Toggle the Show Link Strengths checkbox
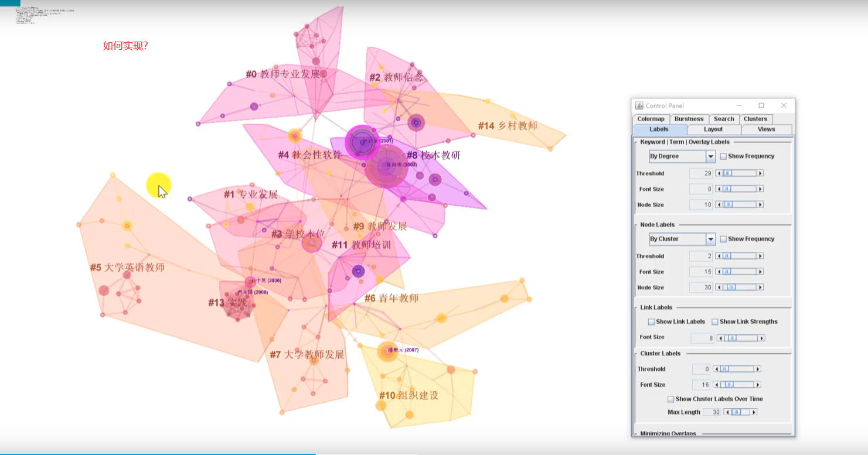Viewport: 868px width, 455px height. (715, 321)
